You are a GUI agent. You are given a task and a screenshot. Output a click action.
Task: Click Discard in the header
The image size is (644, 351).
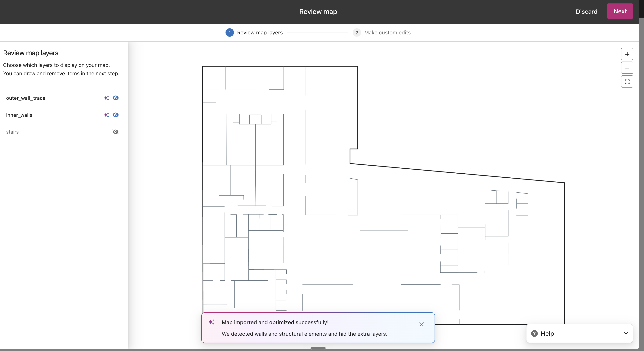pos(587,11)
